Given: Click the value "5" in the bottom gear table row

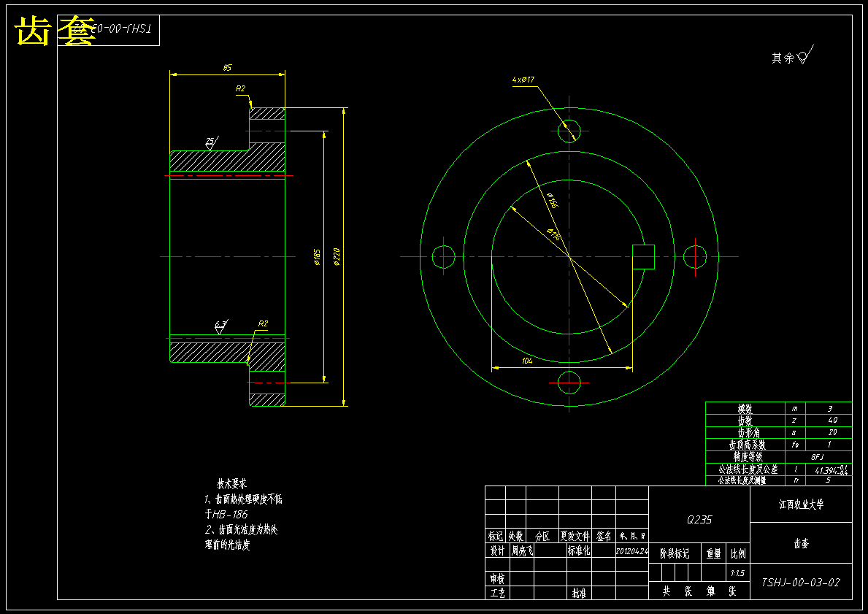Looking at the screenshot, I should point(828,480).
